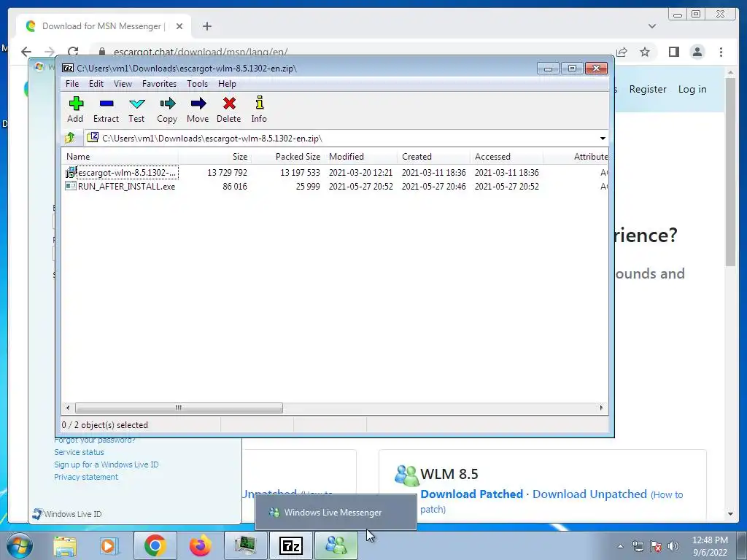Click the Copy toolbar icon
The height and width of the screenshot is (560, 747).
pos(167,109)
